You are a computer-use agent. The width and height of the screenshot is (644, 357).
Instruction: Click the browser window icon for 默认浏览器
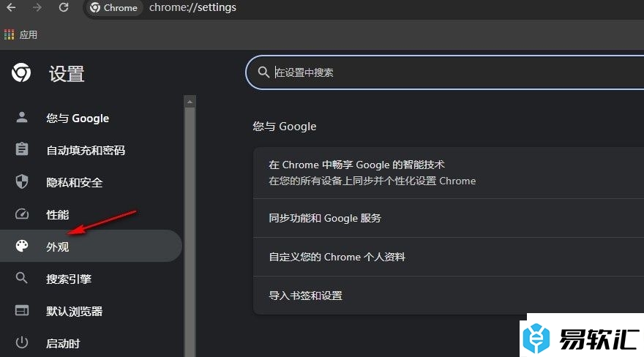coord(22,310)
